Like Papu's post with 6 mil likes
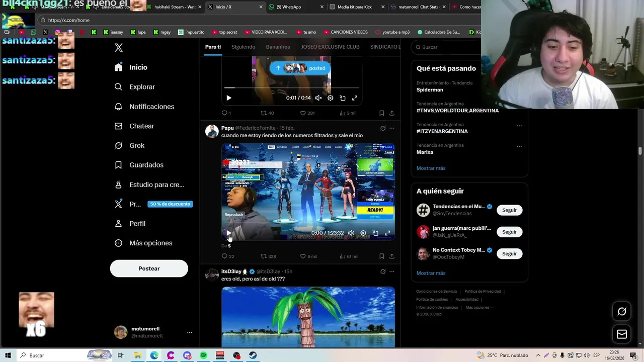644x362 pixels. (x=308, y=256)
